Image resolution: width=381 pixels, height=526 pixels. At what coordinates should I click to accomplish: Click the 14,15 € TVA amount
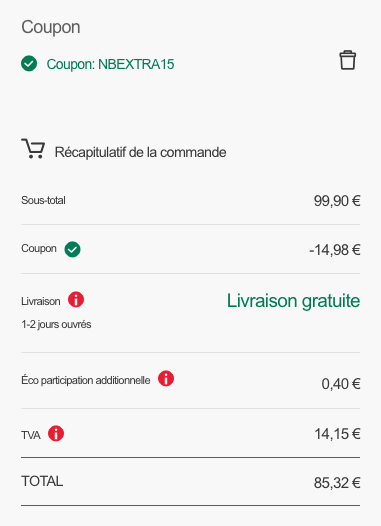pos(337,434)
